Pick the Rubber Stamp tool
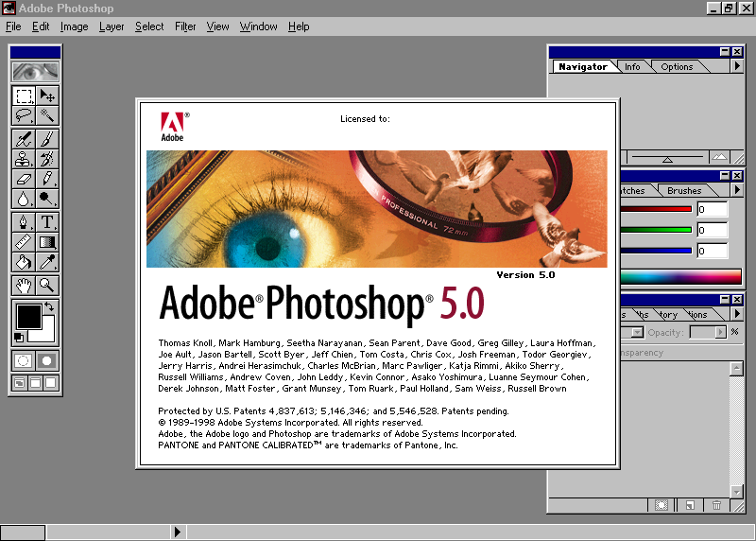Viewport: 756px width, 541px height. coord(23,159)
